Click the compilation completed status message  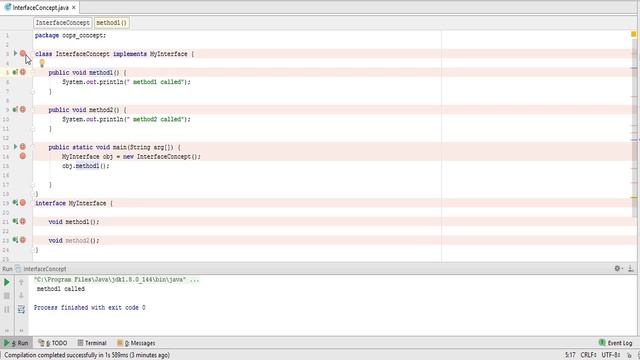87,355
